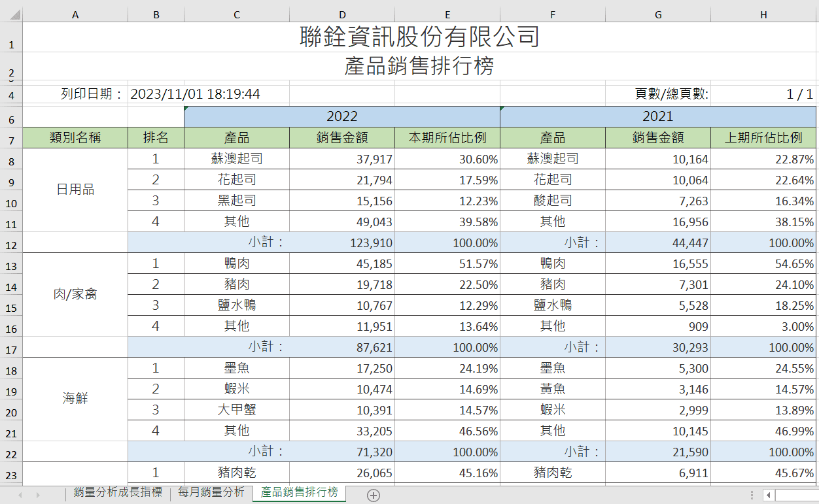Select column B header
The width and height of the screenshot is (819, 504).
pyautogui.click(x=156, y=14)
